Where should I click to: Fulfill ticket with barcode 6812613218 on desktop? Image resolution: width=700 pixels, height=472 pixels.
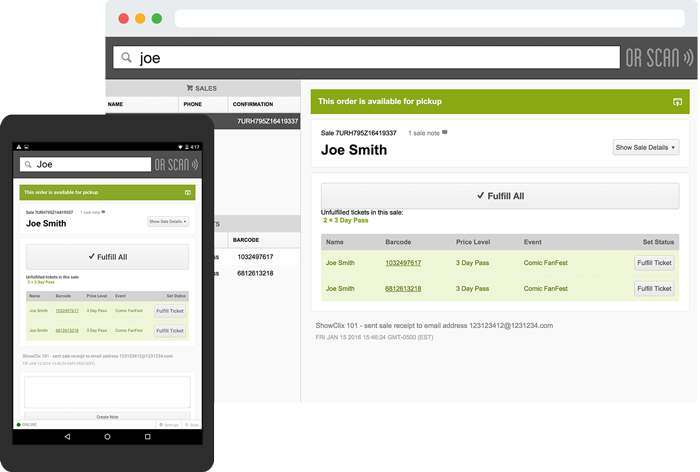click(654, 288)
